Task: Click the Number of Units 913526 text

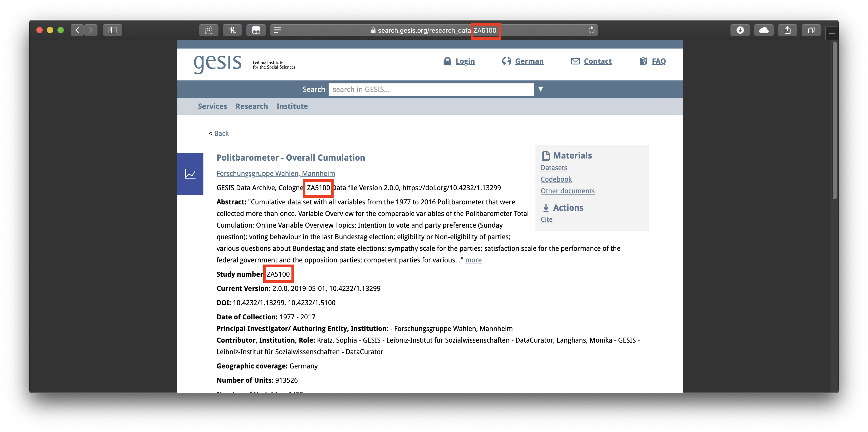Action: (x=257, y=380)
